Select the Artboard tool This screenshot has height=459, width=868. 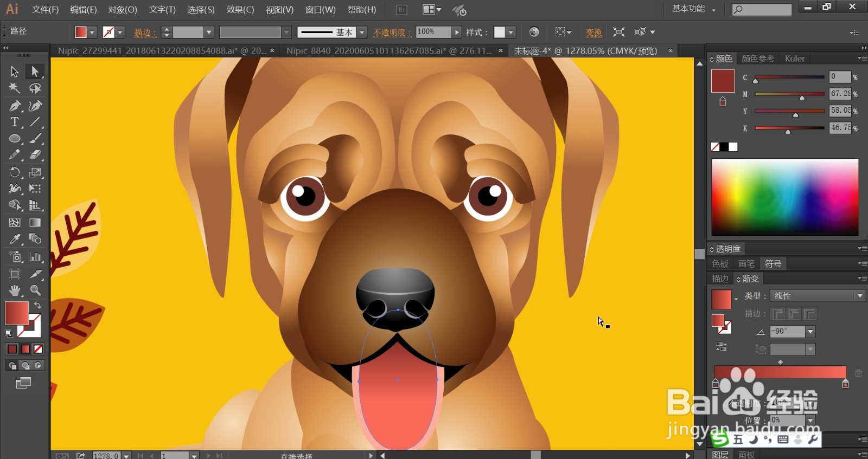(x=15, y=274)
